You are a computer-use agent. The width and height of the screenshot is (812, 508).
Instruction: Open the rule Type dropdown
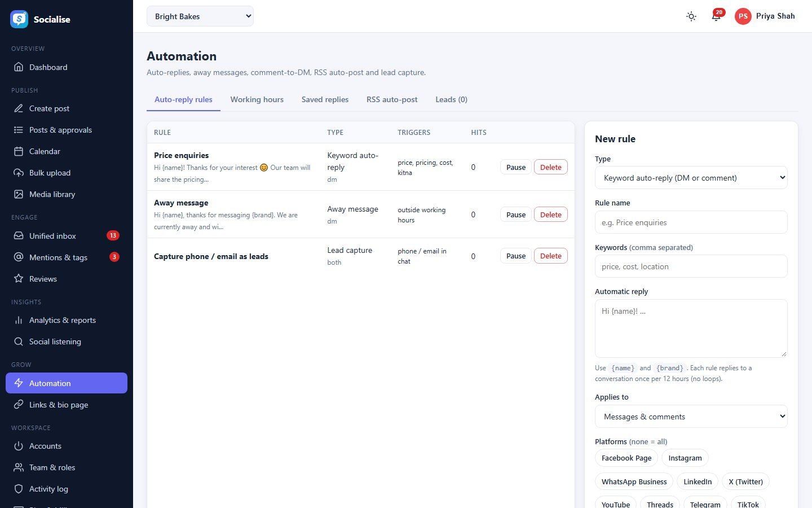point(691,178)
